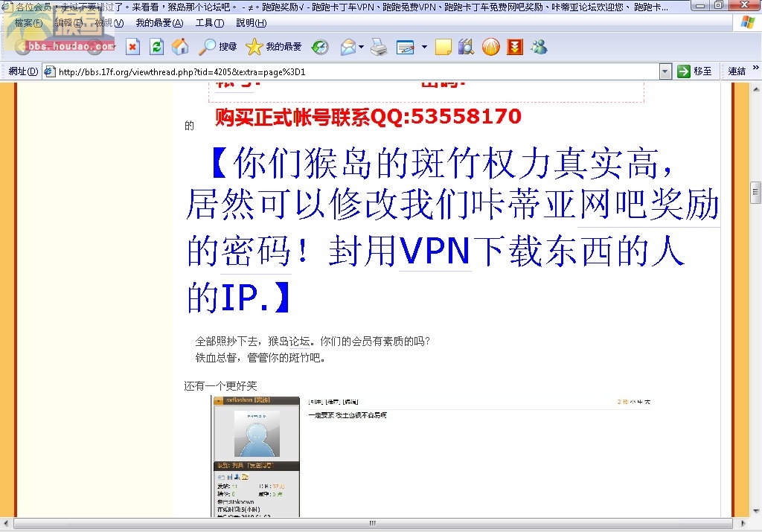The width and height of the screenshot is (762, 532).
Task: Refresh the page using the green arrows icon
Action: pos(156,47)
